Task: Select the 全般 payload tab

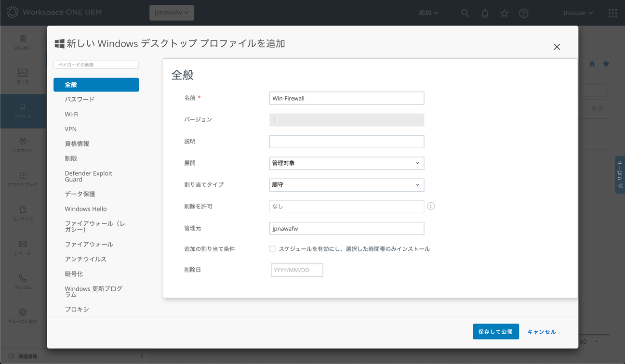Action: [x=96, y=85]
